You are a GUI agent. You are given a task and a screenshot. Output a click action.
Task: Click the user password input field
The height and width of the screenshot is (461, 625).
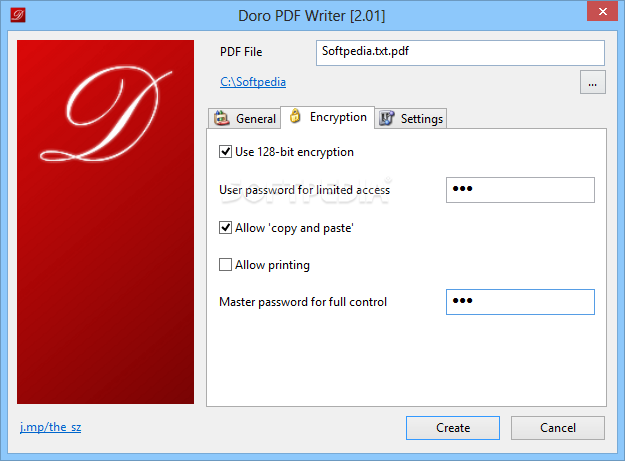[x=520, y=190]
